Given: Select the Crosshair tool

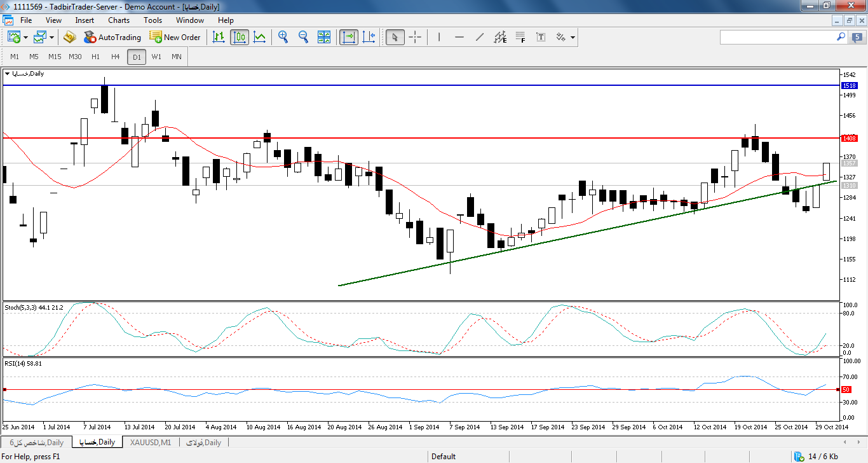Looking at the screenshot, I should point(415,37).
